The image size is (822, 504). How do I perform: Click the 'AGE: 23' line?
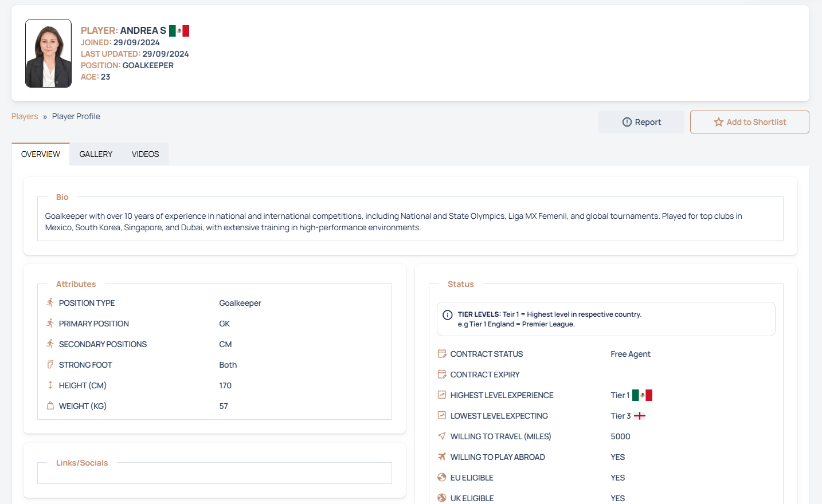pyautogui.click(x=96, y=77)
